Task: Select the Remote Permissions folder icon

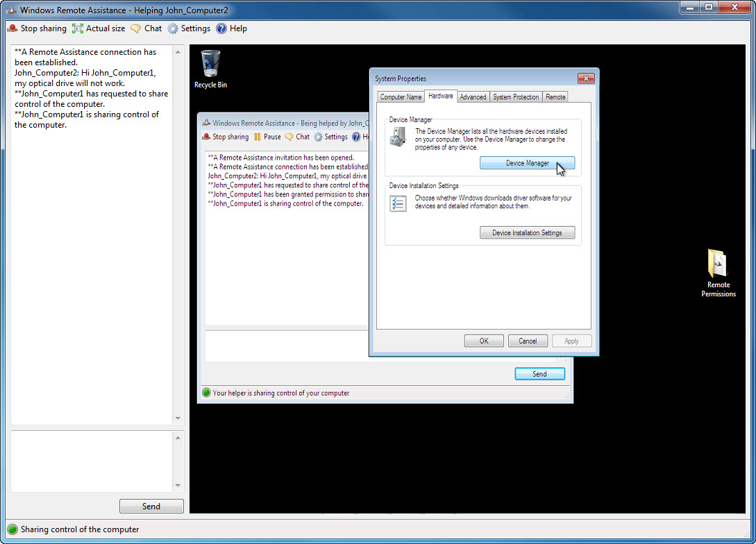Action: (x=718, y=273)
